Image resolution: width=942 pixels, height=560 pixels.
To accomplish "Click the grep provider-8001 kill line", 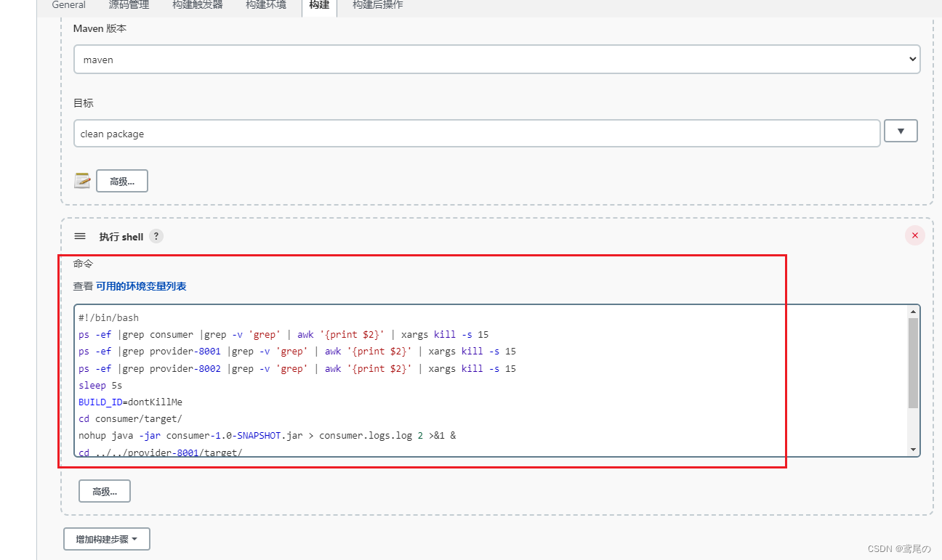I will 297,351.
